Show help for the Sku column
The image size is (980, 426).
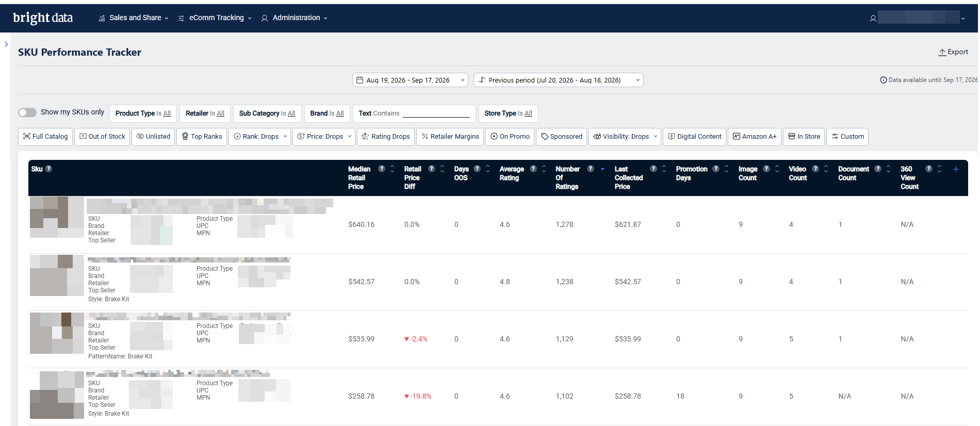[48, 169]
